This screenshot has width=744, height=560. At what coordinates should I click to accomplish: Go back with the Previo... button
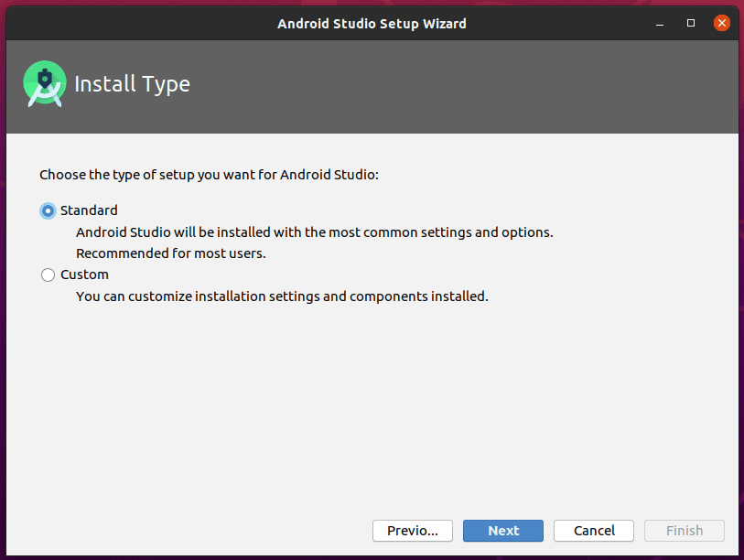tap(413, 531)
